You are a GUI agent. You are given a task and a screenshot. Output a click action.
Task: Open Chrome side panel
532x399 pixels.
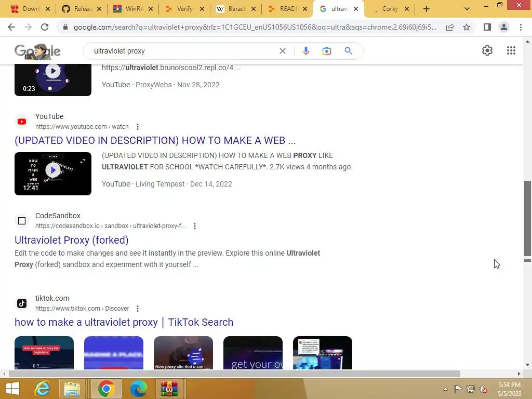[x=487, y=27]
